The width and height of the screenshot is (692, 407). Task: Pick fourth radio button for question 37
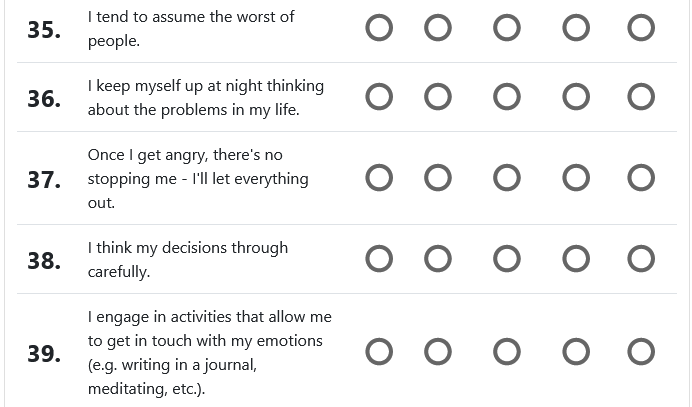point(576,178)
